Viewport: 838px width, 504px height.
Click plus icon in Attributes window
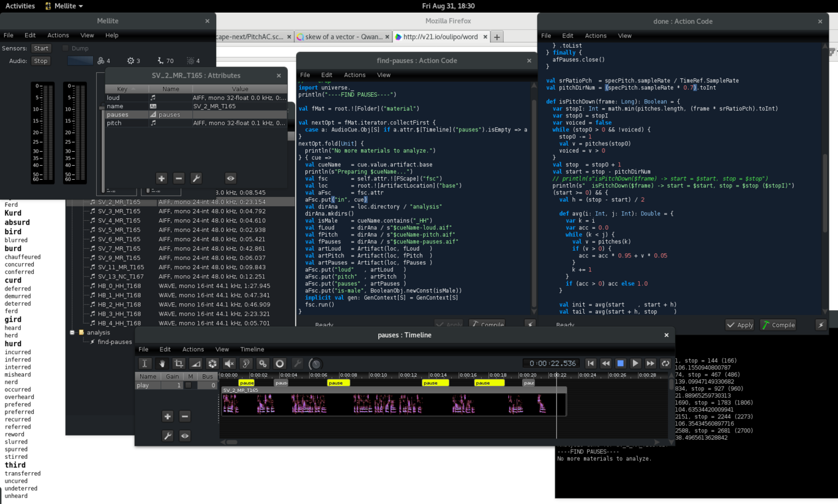(162, 178)
